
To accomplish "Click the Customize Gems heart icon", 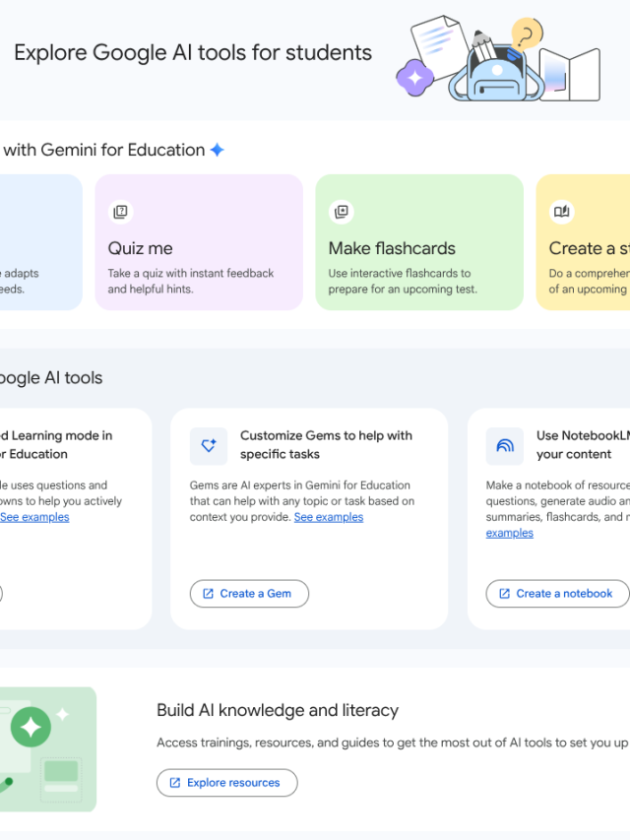I will (209, 446).
